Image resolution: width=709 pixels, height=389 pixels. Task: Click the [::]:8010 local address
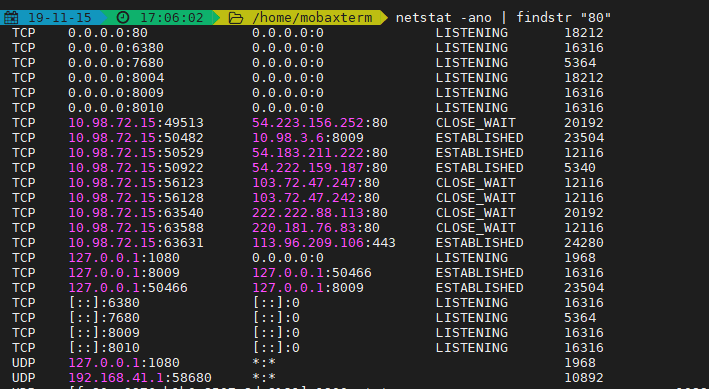pyautogui.click(x=104, y=347)
